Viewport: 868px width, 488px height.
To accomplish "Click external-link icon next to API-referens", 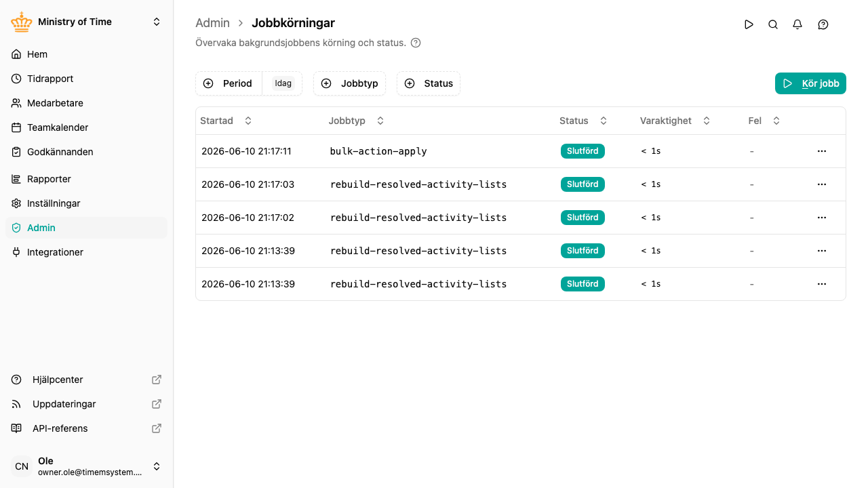I will coord(157,428).
